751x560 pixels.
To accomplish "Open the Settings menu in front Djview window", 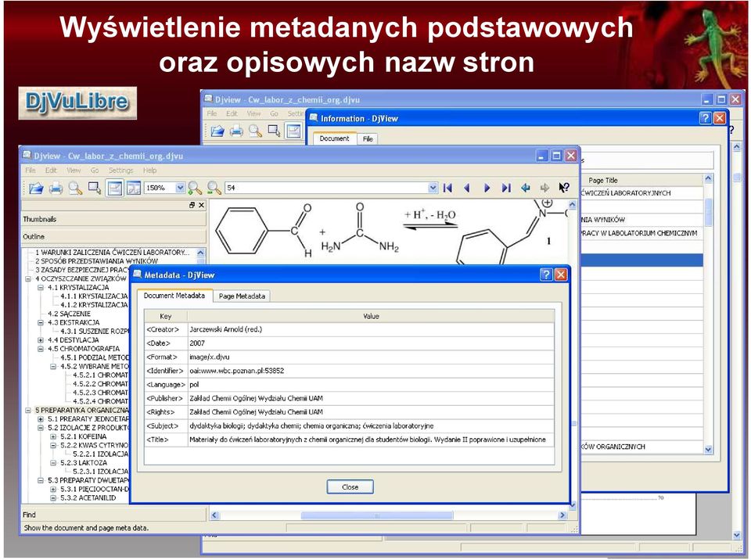I will [x=120, y=171].
